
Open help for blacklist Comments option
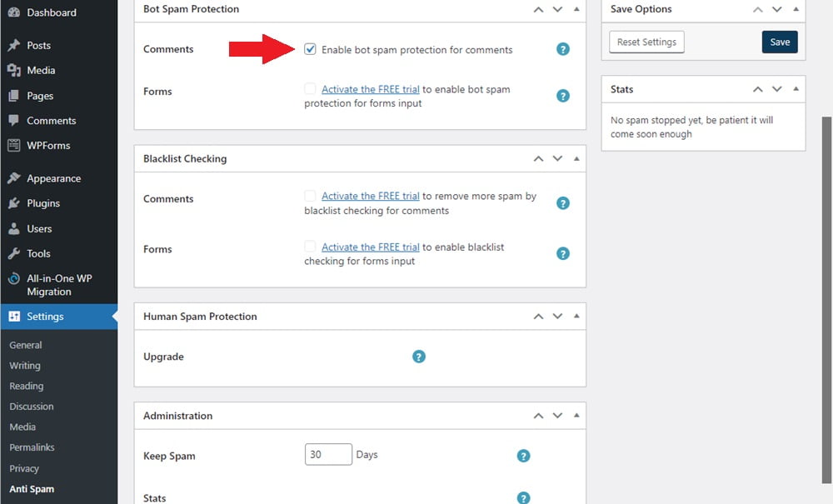562,203
